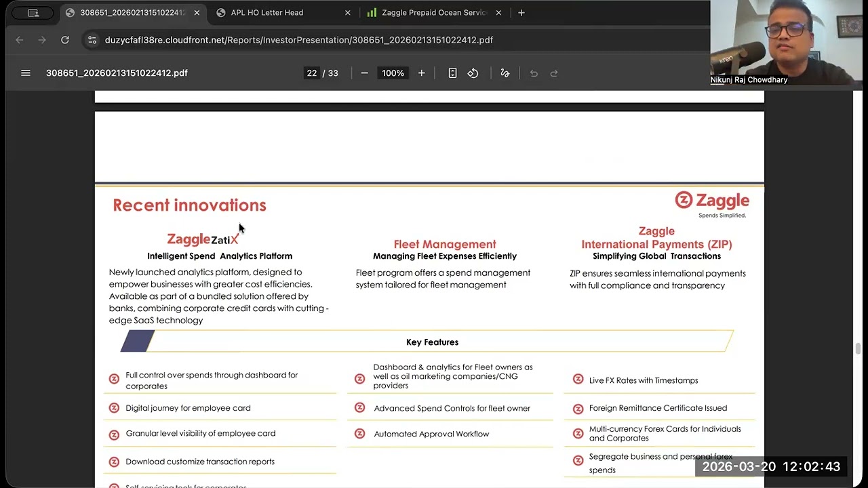Click 'Download customize transaction reports' text
The width and height of the screenshot is (868, 488).
click(200, 462)
